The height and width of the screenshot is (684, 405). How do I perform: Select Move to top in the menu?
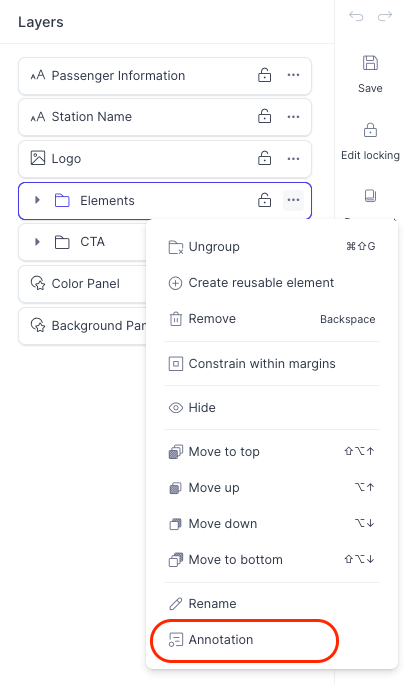tap(272, 451)
